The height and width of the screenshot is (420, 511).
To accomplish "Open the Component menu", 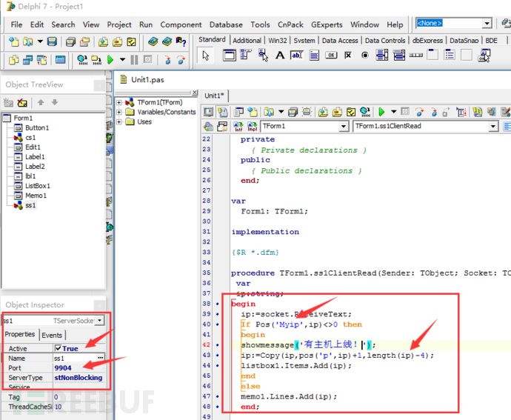I will pos(181,24).
